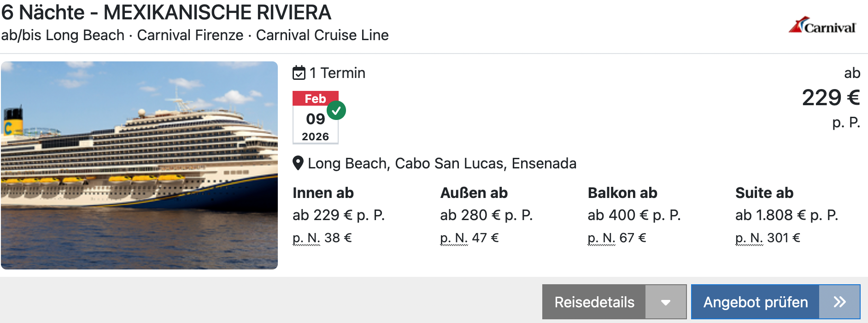The width and height of the screenshot is (868, 323).
Task: Click the green checkmark on the date
Action: (x=336, y=110)
